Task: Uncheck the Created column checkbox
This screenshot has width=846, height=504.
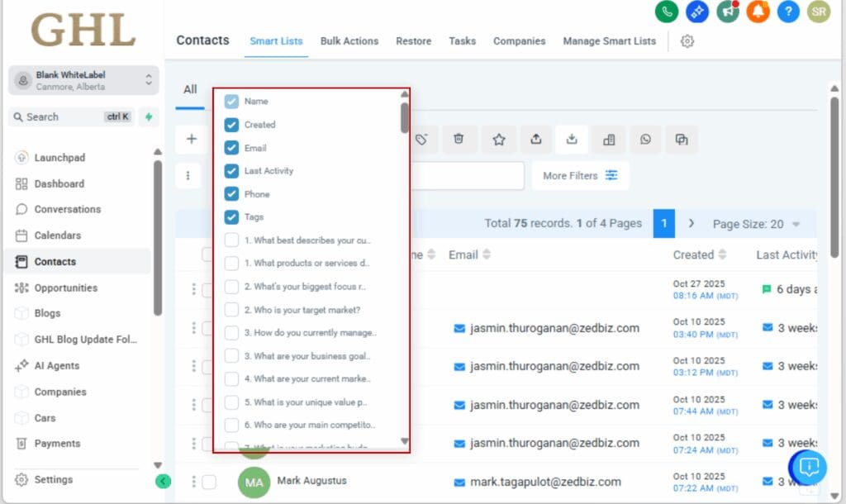Action: (x=231, y=124)
